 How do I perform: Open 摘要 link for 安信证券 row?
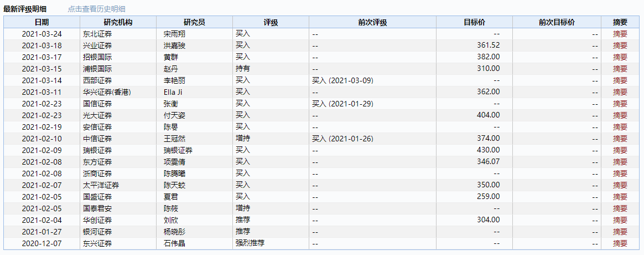pyautogui.click(x=620, y=127)
